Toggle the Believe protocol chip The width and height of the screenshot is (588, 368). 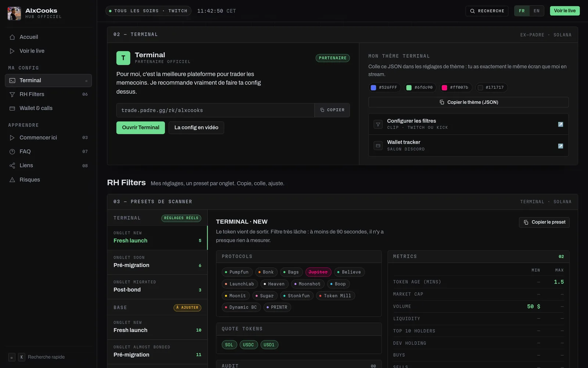349,272
